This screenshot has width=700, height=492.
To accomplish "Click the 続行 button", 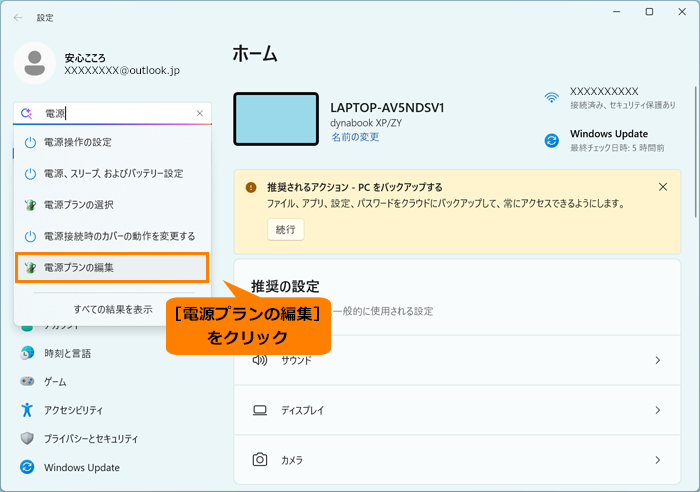I will pos(286,229).
